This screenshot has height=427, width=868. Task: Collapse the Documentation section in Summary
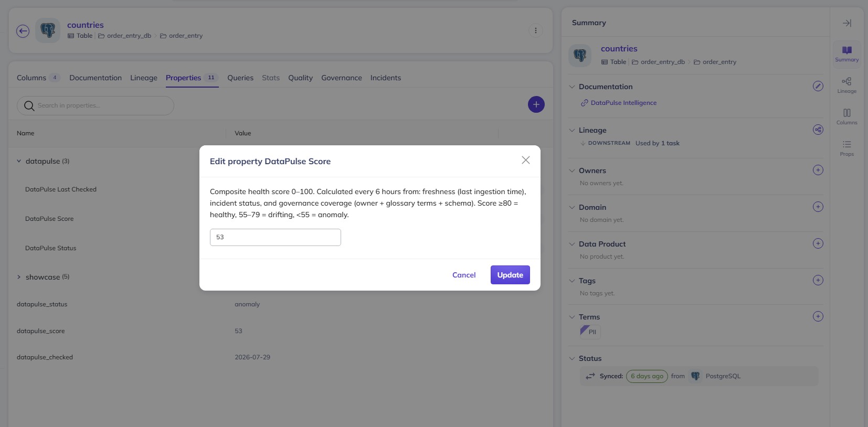click(x=572, y=87)
